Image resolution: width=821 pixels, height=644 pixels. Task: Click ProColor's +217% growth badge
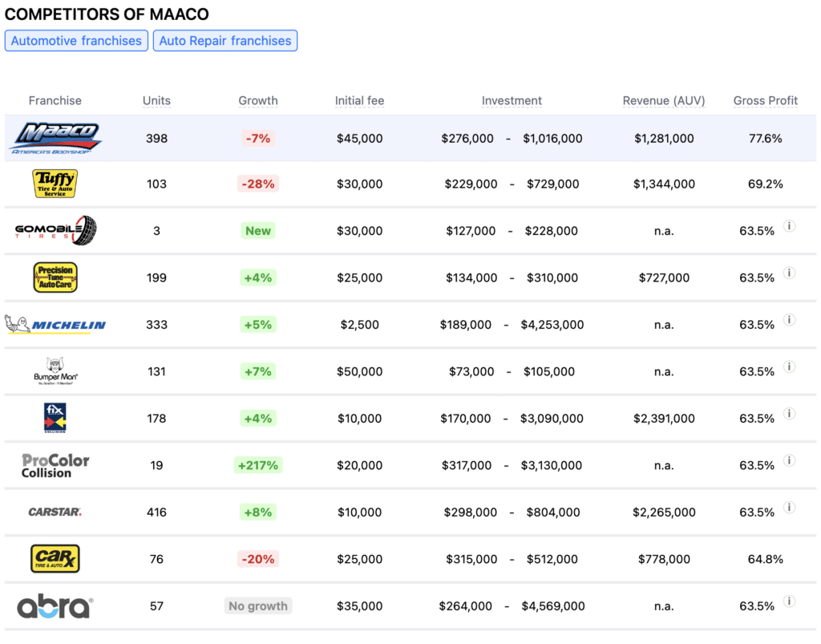coord(258,465)
